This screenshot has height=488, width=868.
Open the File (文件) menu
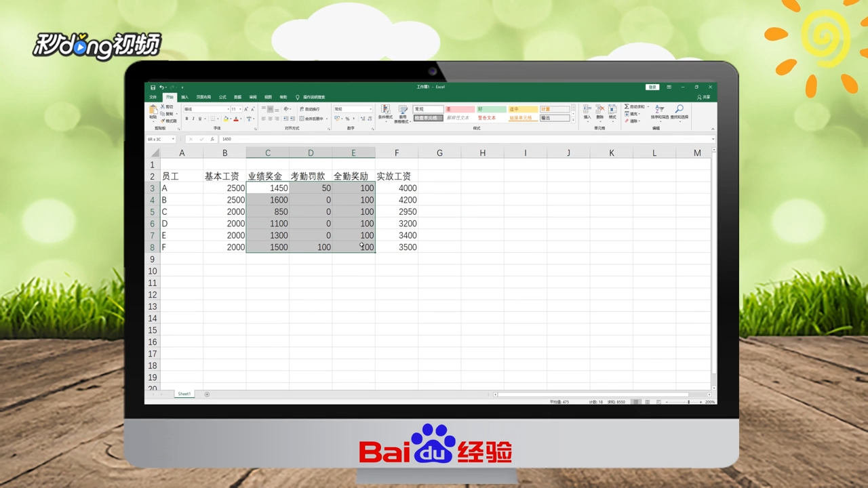point(152,96)
